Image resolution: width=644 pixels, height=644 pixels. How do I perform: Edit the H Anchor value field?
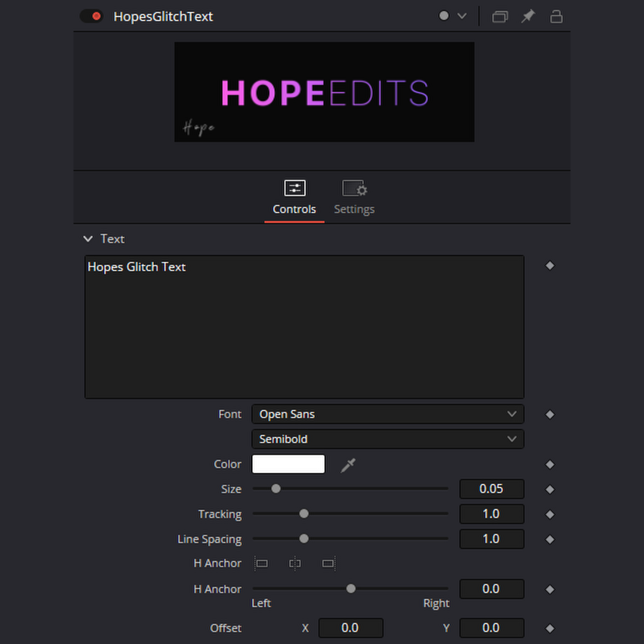click(x=491, y=589)
